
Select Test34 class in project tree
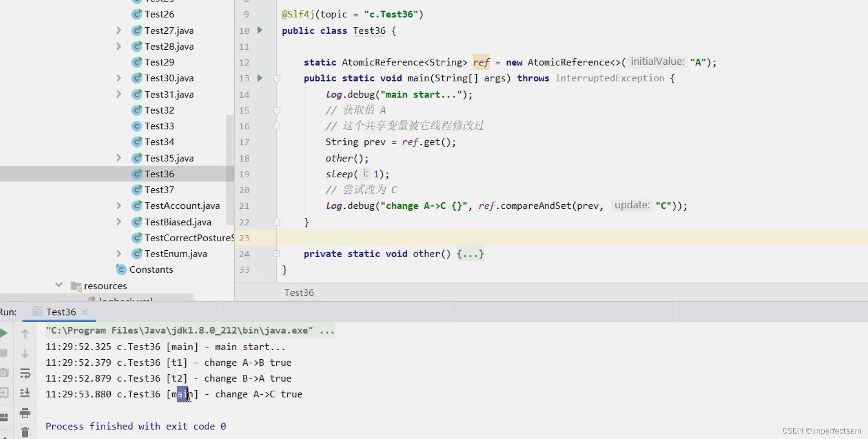coord(159,142)
